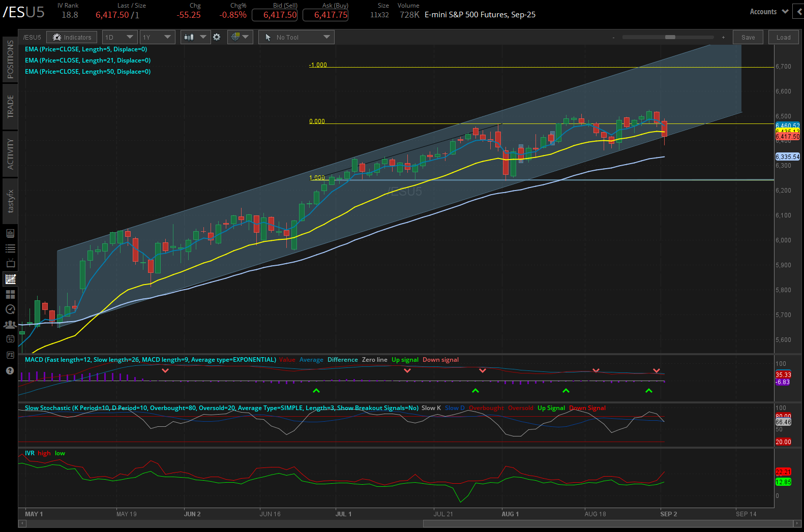The image size is (804, 532).
Task: Open the FI sidebar icon
Action: click(10, 355)
